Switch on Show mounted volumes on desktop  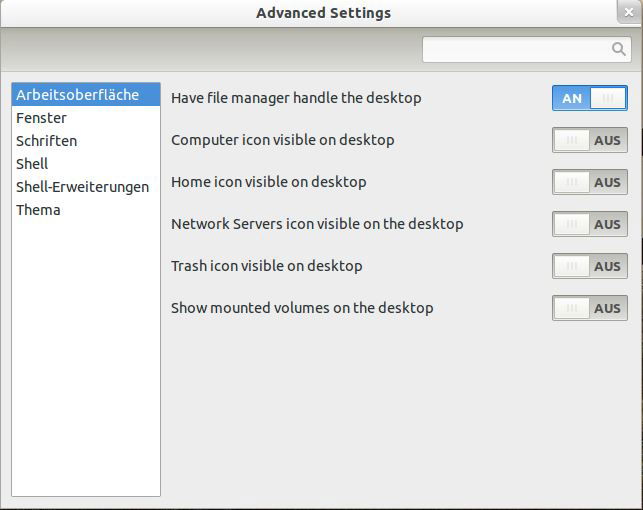(x=590, y=308)
